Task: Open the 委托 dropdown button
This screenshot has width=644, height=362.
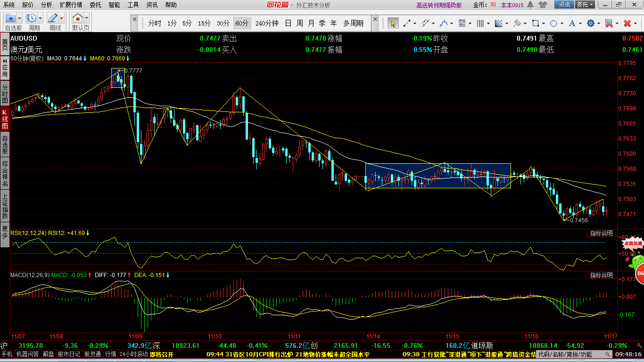Action: (585, 5)
